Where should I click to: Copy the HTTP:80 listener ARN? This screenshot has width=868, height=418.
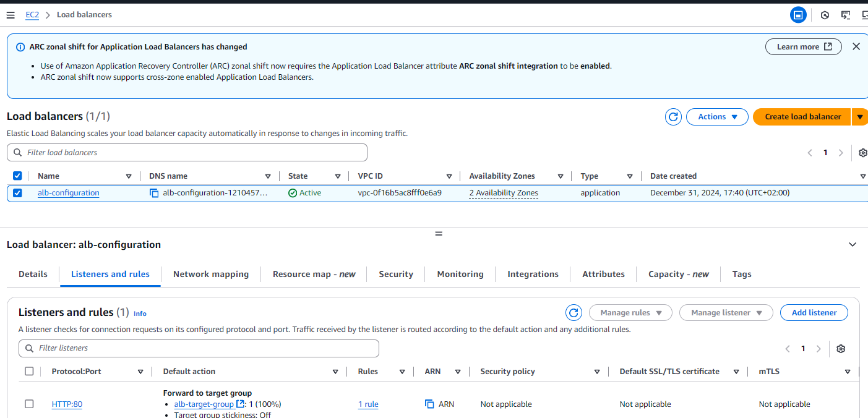coord(429,404)
